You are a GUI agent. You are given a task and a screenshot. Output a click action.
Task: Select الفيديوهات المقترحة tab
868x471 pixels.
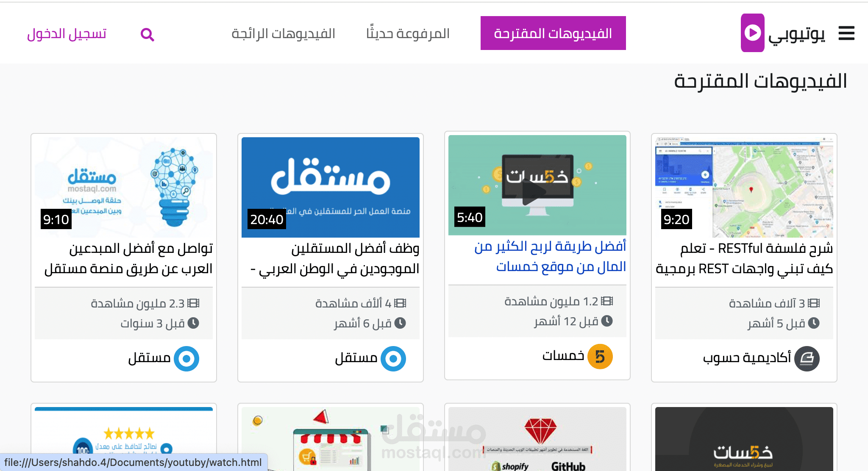click(553, 33)
